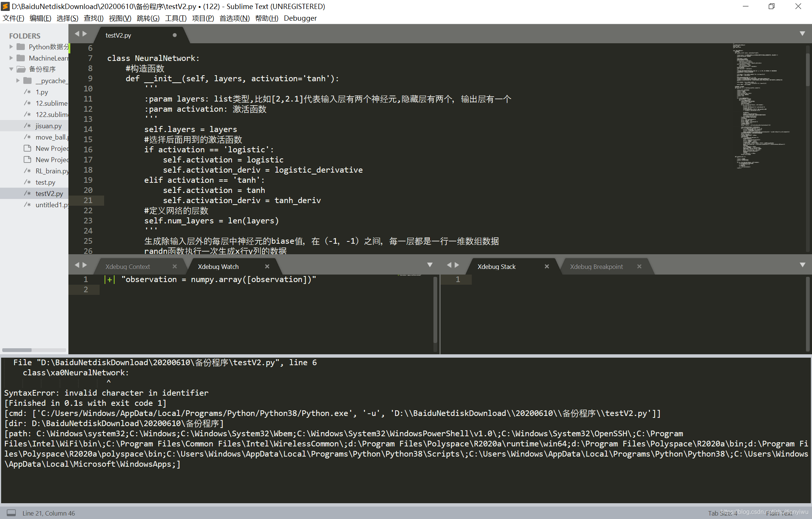The height and width of the screenshot is (519, 812).
Task: Click the main editor vertical scrollbar
Action: (807, 70)
